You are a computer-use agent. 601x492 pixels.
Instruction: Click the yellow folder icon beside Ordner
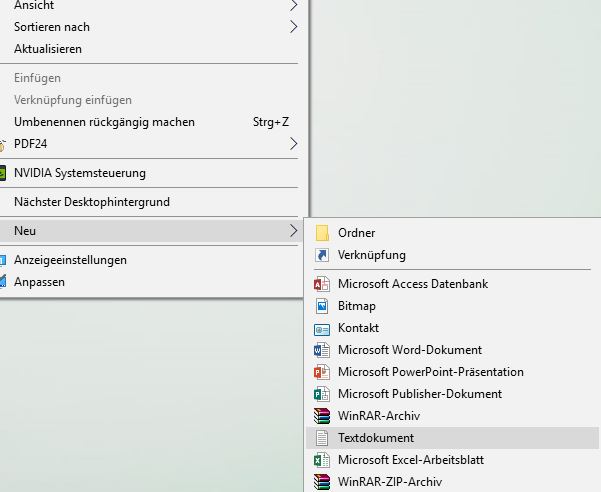[322, 233]
